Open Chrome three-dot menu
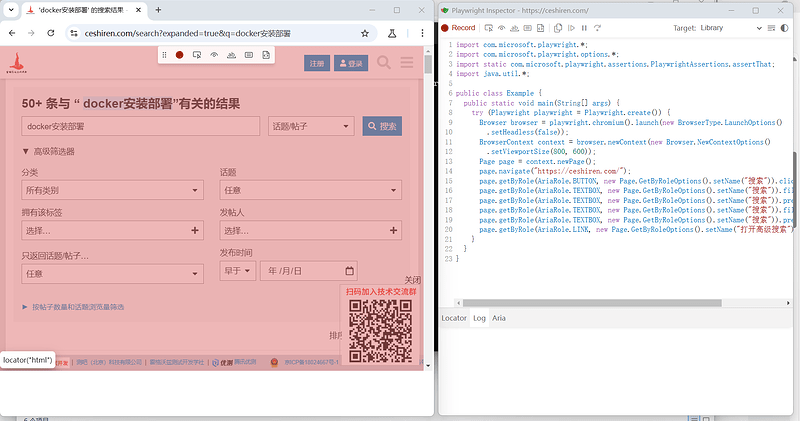800x421 pixels. pos(422,33)
